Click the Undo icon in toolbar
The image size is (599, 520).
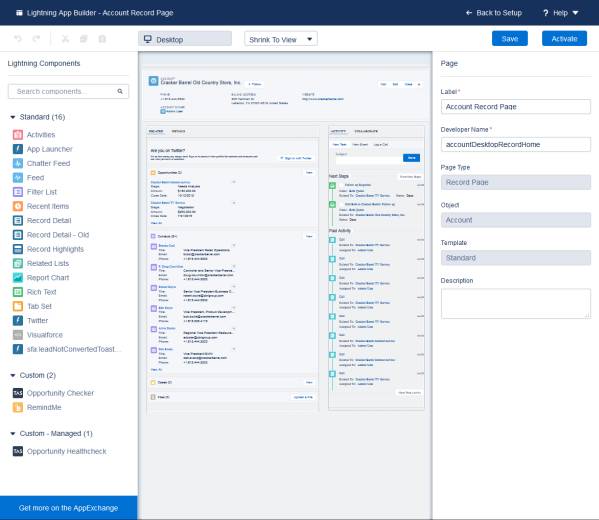(18, 39)
